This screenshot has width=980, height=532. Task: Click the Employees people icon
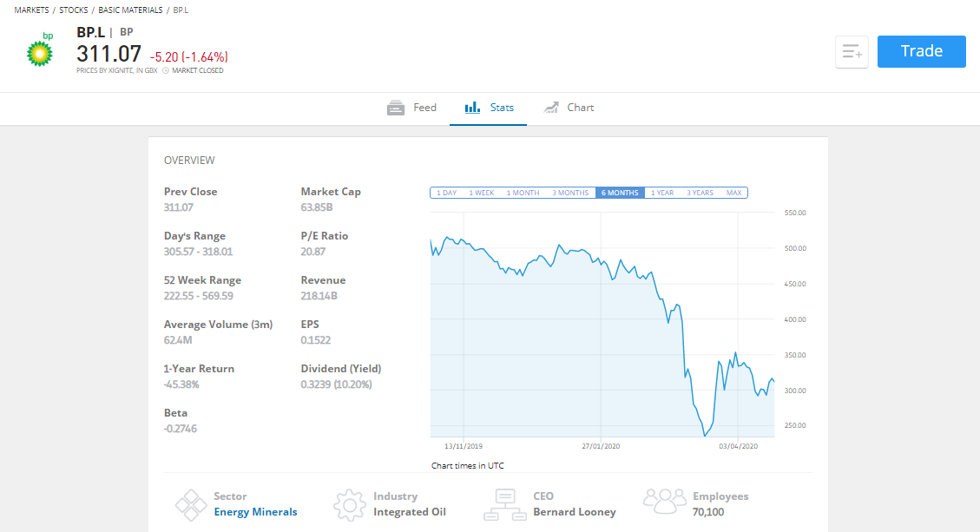664,502
